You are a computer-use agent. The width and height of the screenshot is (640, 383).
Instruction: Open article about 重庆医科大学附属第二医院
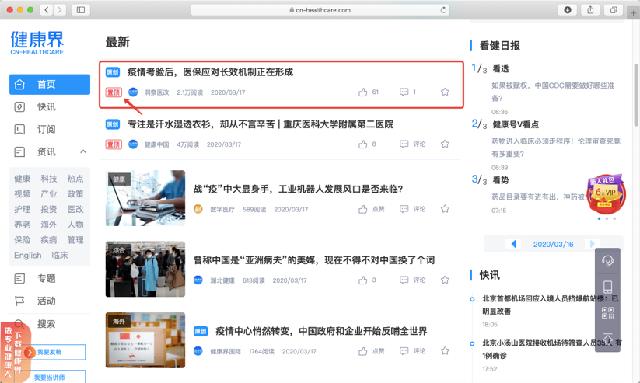[260, 124]
